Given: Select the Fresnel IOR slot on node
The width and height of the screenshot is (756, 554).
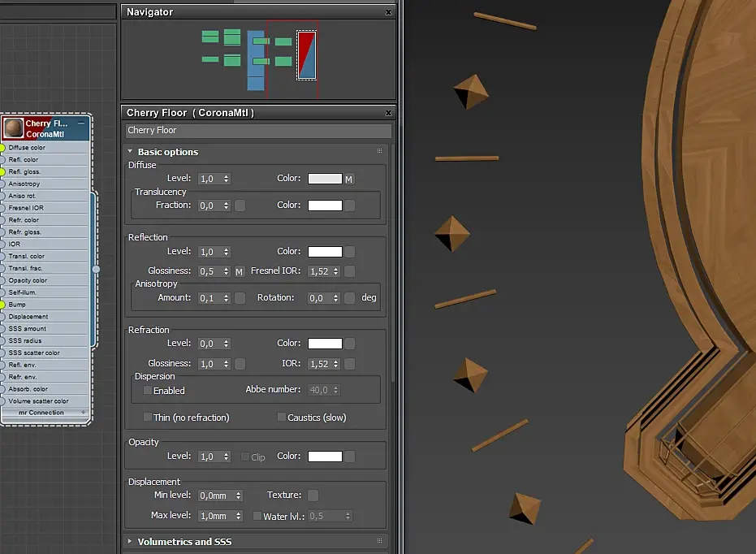Looking at the screenshot, I should tap(45, 208).
